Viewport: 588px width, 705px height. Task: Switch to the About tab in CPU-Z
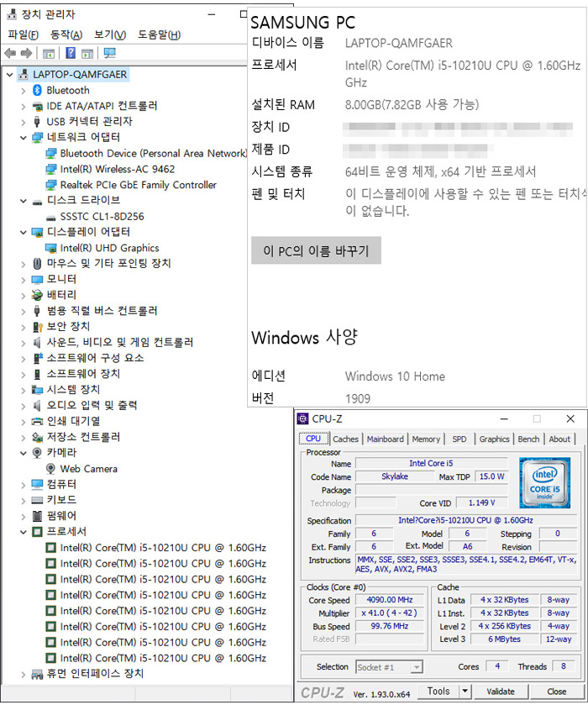click(559, 439)
